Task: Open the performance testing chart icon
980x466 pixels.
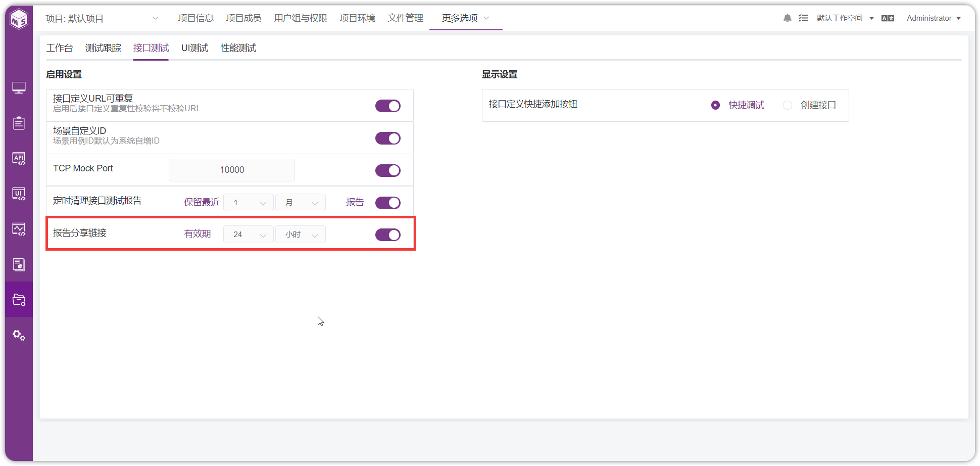Action: tap(19, 229)
